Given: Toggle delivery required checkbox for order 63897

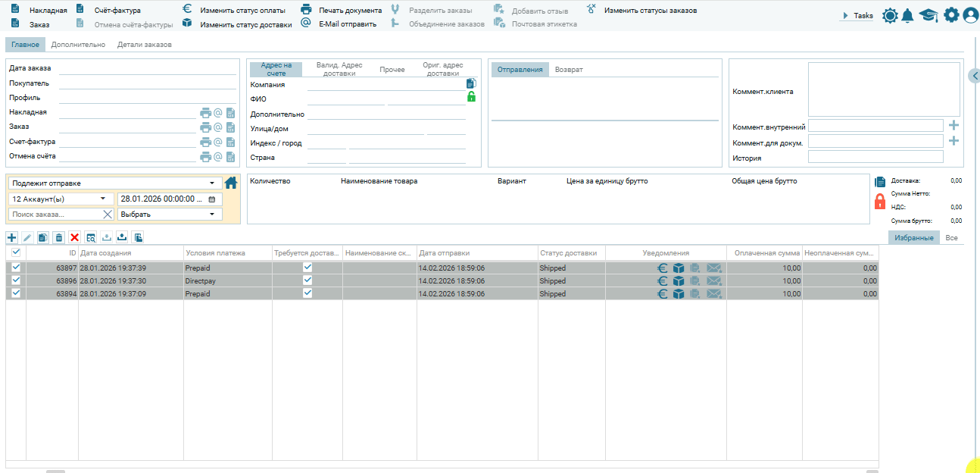Looking at the screenshot, I should pyautogui.click(x=307, y=268).
